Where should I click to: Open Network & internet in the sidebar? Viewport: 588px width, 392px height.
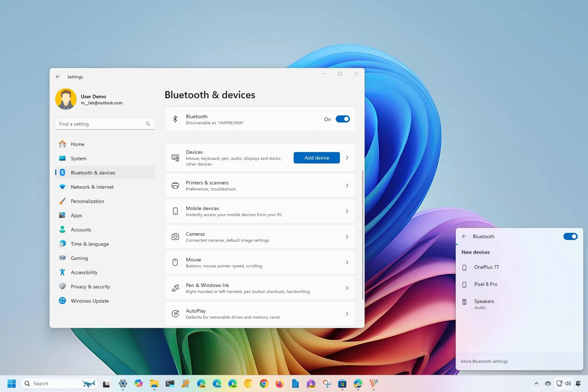[x=92, y=187]
